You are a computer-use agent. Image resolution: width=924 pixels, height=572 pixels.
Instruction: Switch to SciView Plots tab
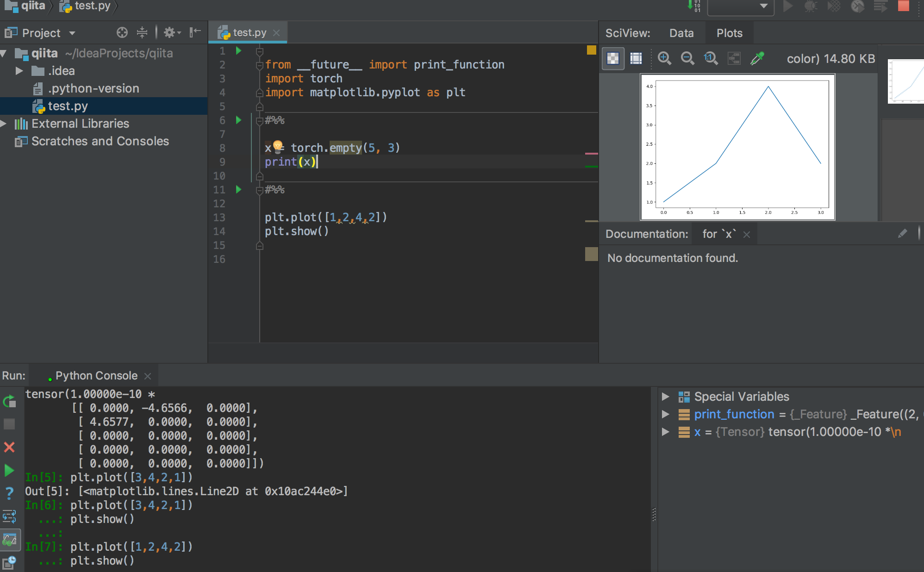point(729,33)
